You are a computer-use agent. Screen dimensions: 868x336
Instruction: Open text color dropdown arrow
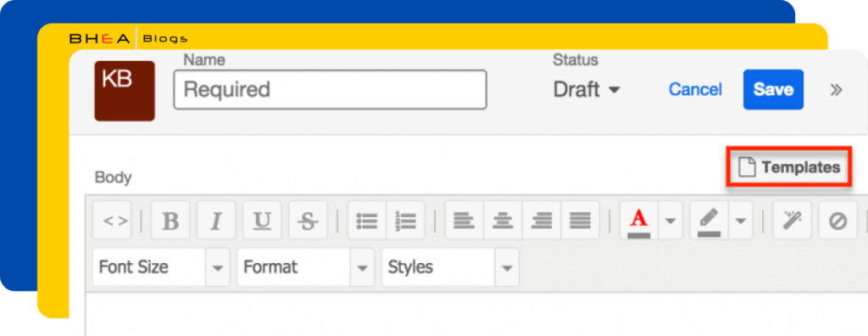[x=670, y=220]
